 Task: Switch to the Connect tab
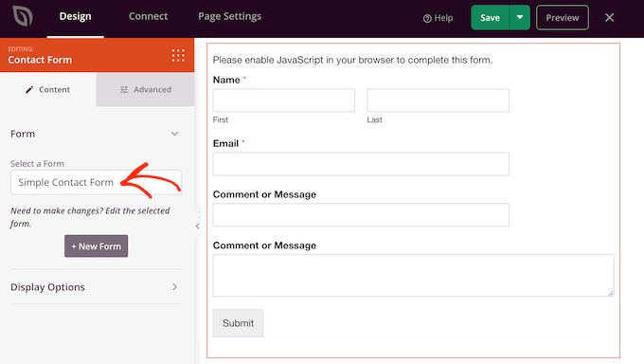[x=149, y=16]
